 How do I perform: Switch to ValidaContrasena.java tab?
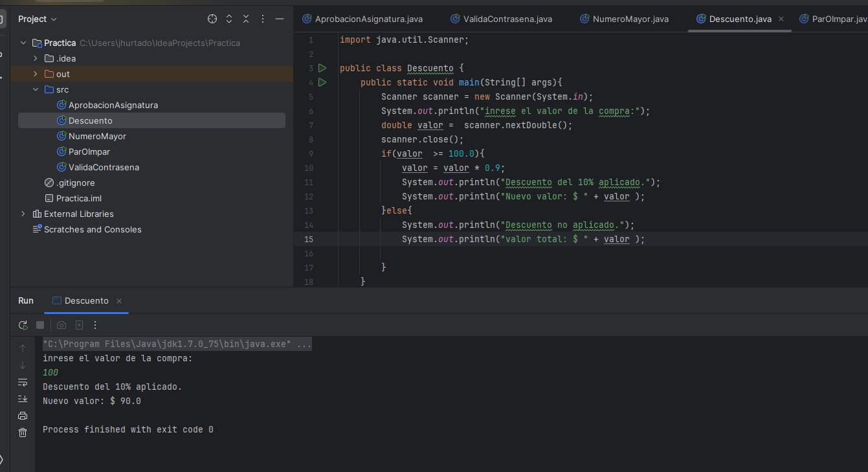[x=501, y=19]
